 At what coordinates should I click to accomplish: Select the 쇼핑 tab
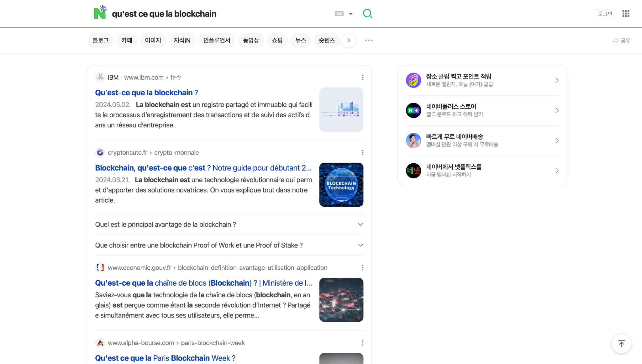[277, 40]
